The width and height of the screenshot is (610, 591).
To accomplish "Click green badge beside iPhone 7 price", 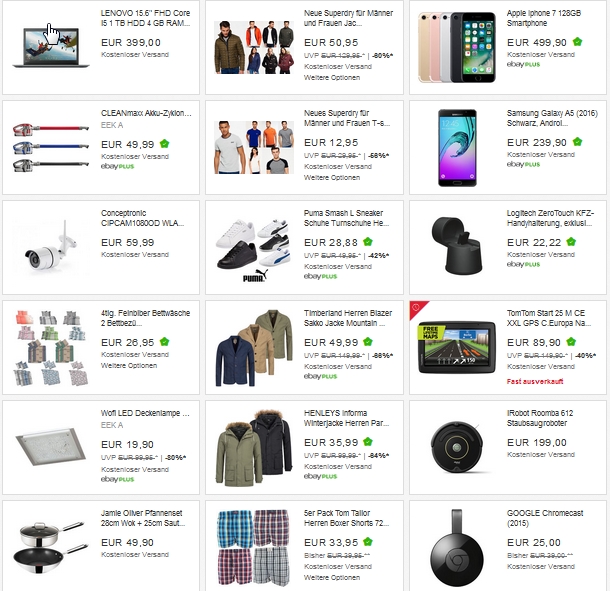I will click(577, 42).
